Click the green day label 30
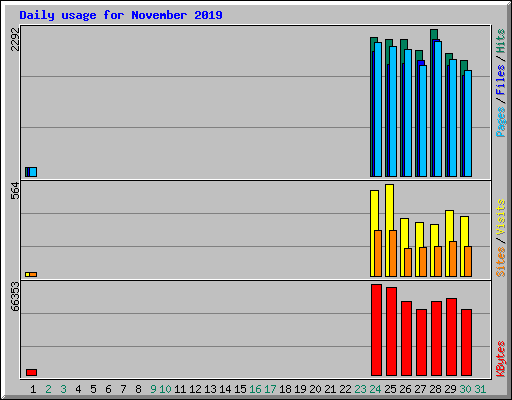The image size is (512, 400). coord(465,389)
